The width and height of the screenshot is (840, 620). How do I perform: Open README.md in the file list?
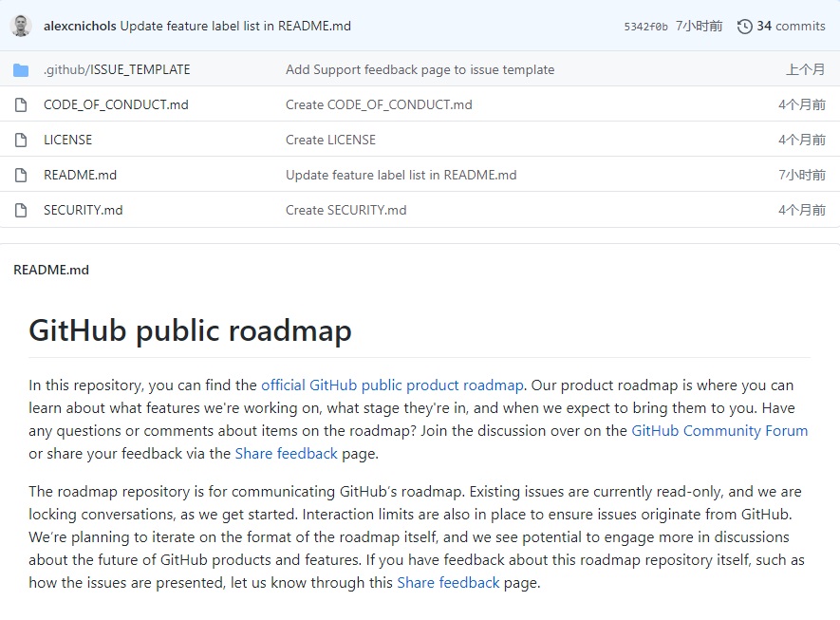[80, 175]
